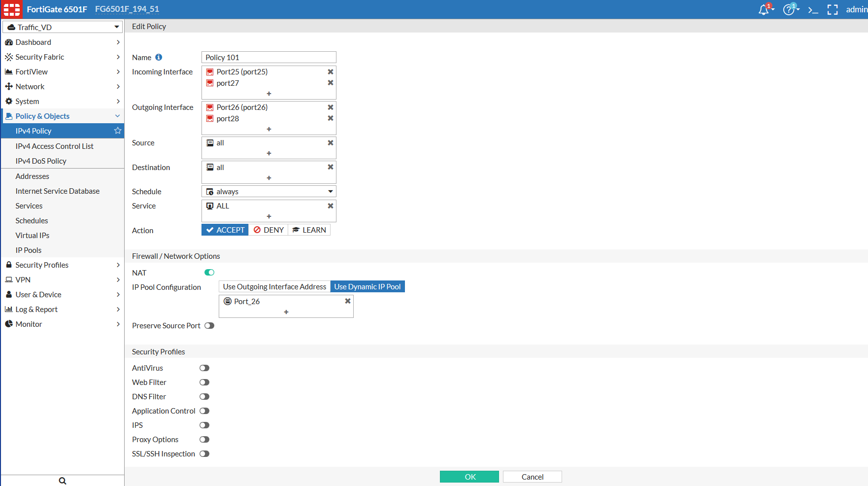The width and height of the screenshot is (868, 486).
Task: Click the FortiGate logo icon
Action: click(x=12, y=9)
